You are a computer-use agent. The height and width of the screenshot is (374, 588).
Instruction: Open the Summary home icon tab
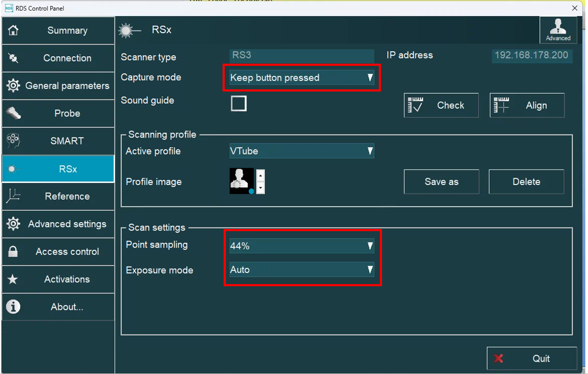click(13, 30)
